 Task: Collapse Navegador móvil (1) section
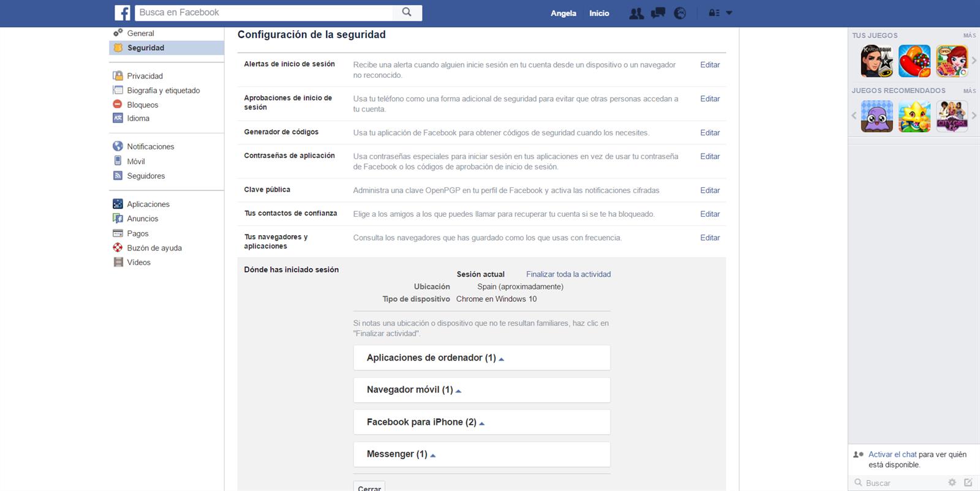[x=481, y=390]
